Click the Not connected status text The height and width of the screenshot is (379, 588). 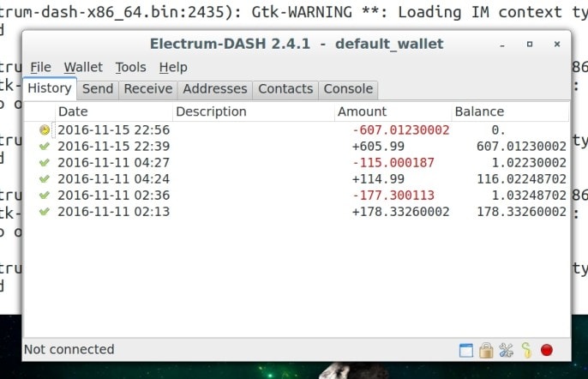[69, 350]
